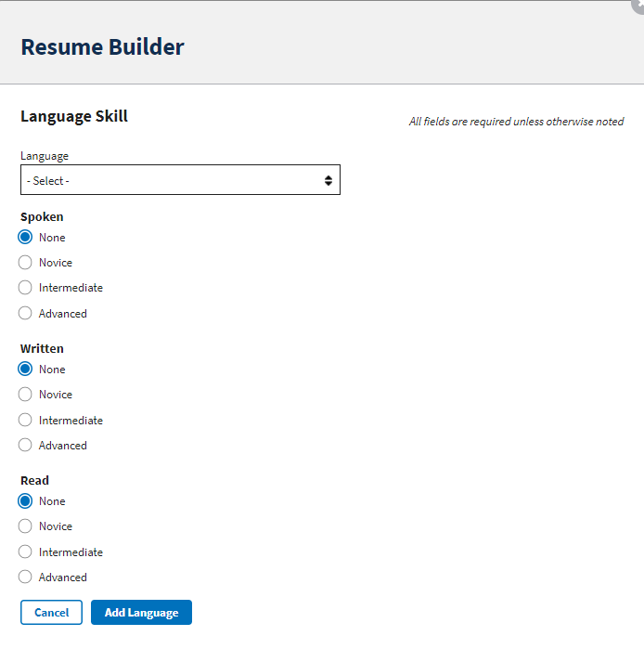Viewport: 644px width, 649px height.
Task: Set Written level to Intermediate
Action: (x=25, y=421)
